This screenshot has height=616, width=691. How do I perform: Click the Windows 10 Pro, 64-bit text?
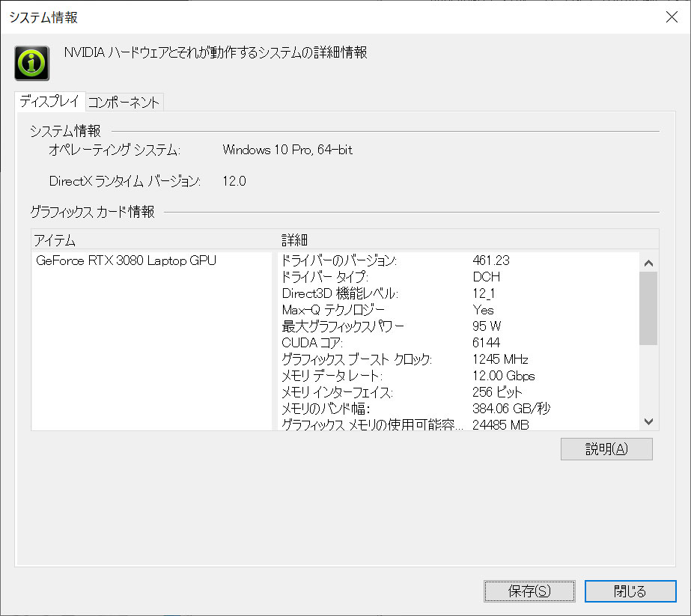coord(287,150)
